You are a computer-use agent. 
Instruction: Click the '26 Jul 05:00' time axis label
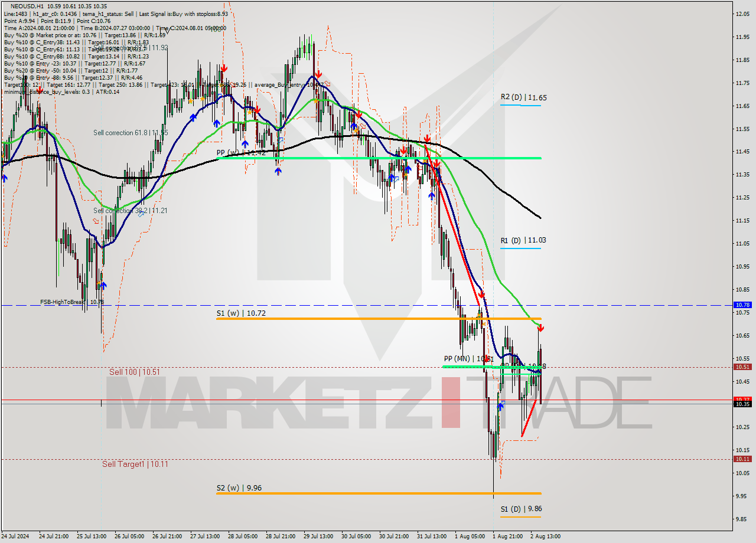click(129, 537)
